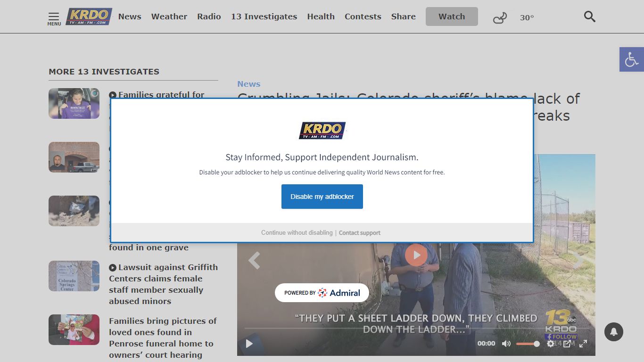Click Contact support link
The image size is (644, 362).
(360, 233)
